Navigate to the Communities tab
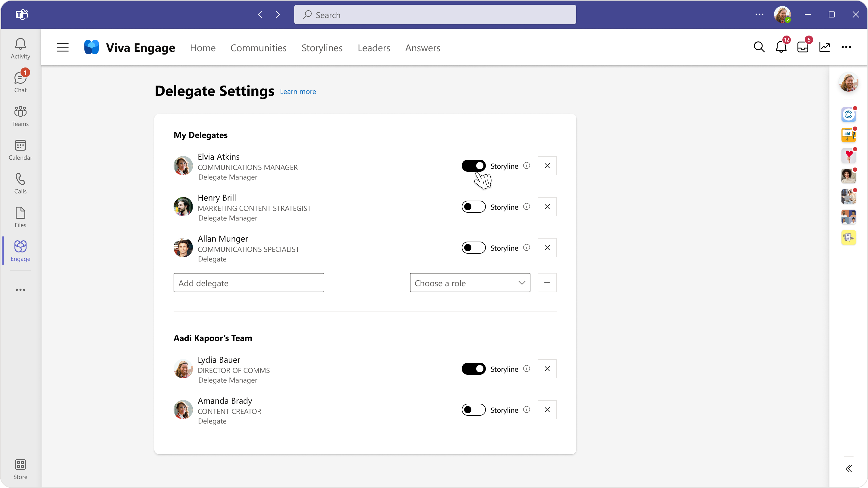 258,47
